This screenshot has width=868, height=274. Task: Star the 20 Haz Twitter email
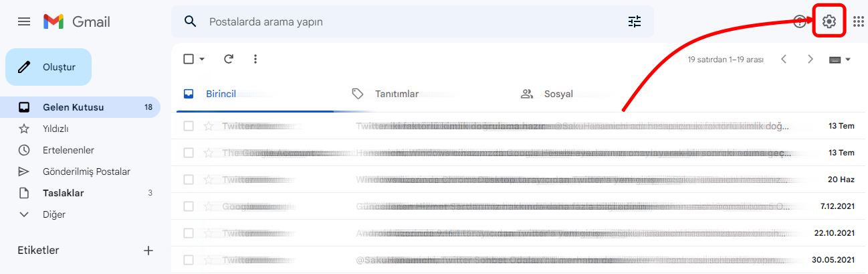pos(209,180)
